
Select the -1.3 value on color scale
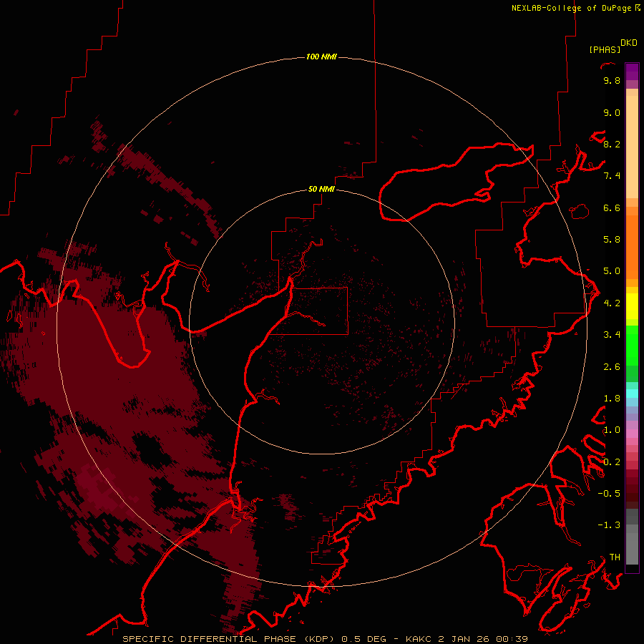(609, 525)
